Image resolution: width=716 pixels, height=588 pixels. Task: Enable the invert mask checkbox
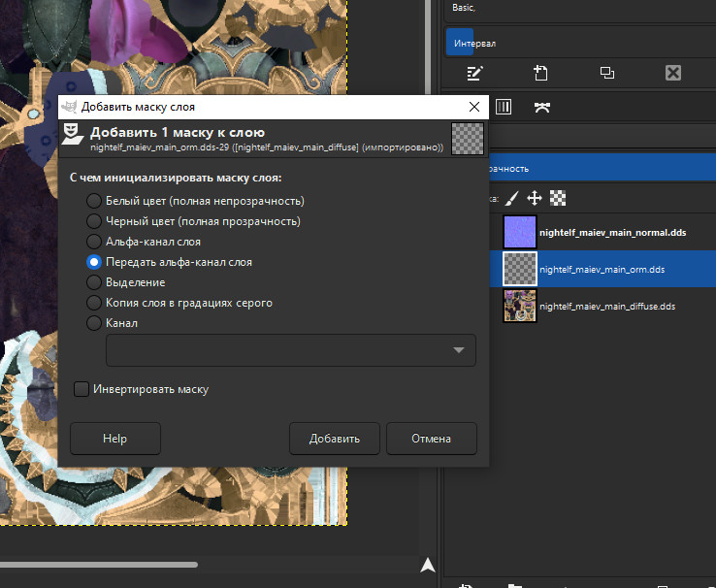coord(81,389)
